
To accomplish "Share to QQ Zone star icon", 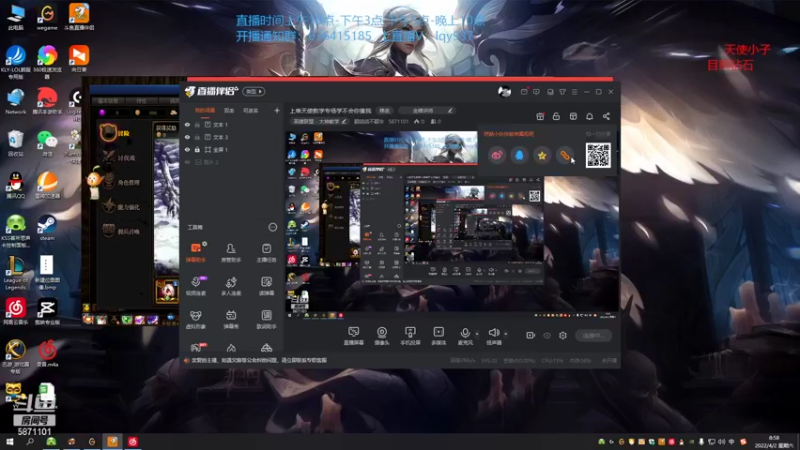I will 542,155.
